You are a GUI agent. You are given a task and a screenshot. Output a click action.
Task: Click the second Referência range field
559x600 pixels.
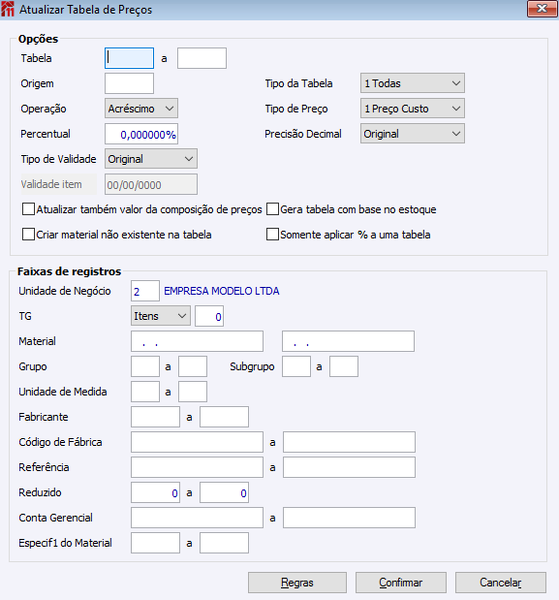coord(349,467)
